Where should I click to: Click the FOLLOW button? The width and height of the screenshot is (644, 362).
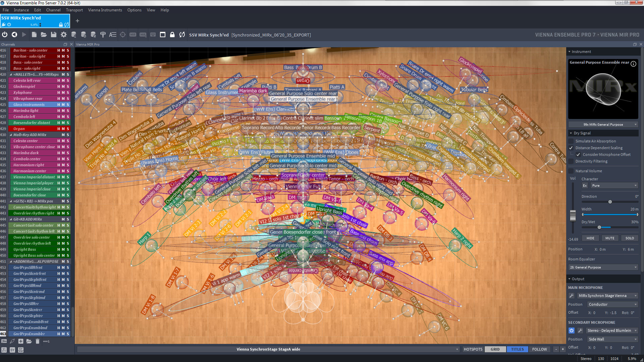[539, 349]
